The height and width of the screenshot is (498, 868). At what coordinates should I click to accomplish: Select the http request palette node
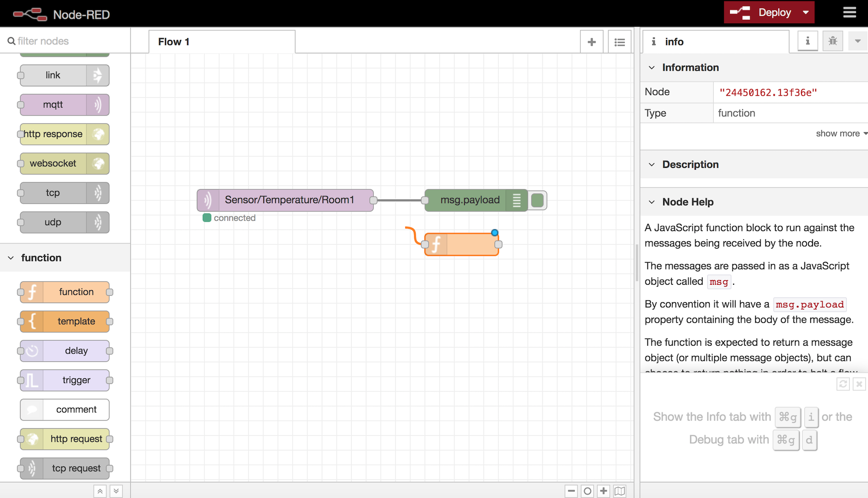[x=65, y=439]
